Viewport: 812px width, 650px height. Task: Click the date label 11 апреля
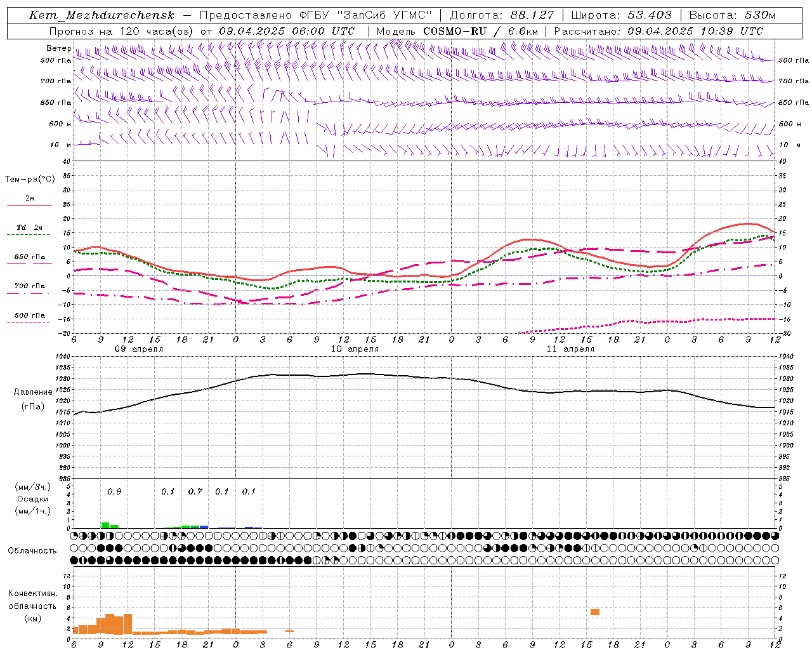click(570, 349)
